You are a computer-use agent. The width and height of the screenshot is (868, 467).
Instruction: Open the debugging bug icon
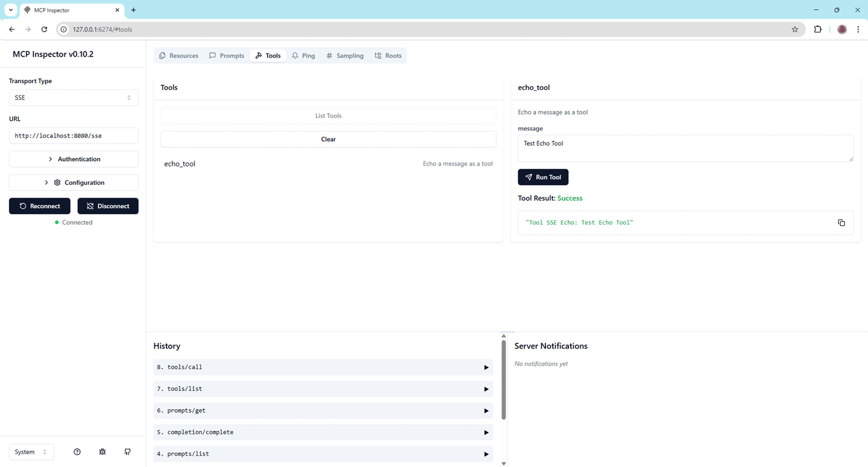click(x=103, y=452)
